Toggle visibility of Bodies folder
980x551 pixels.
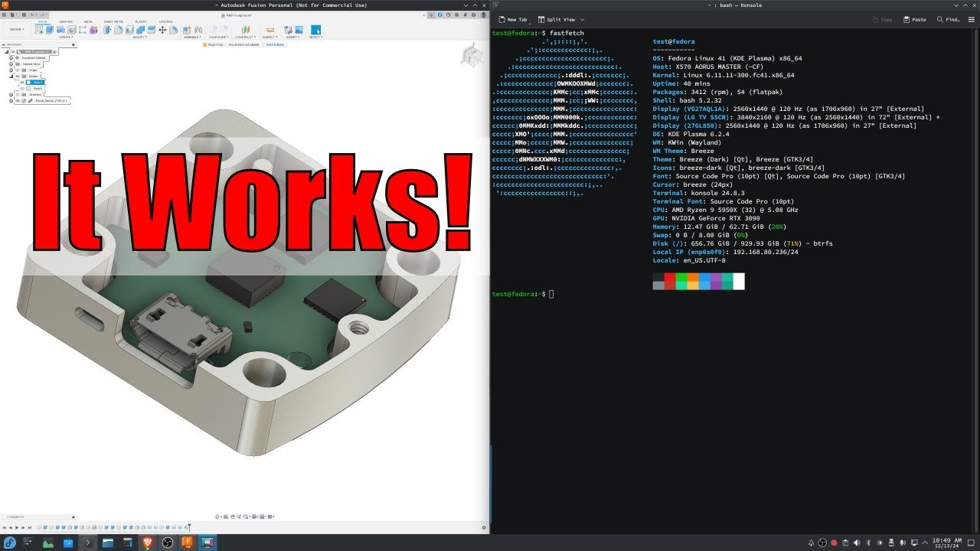pos(18,76)
